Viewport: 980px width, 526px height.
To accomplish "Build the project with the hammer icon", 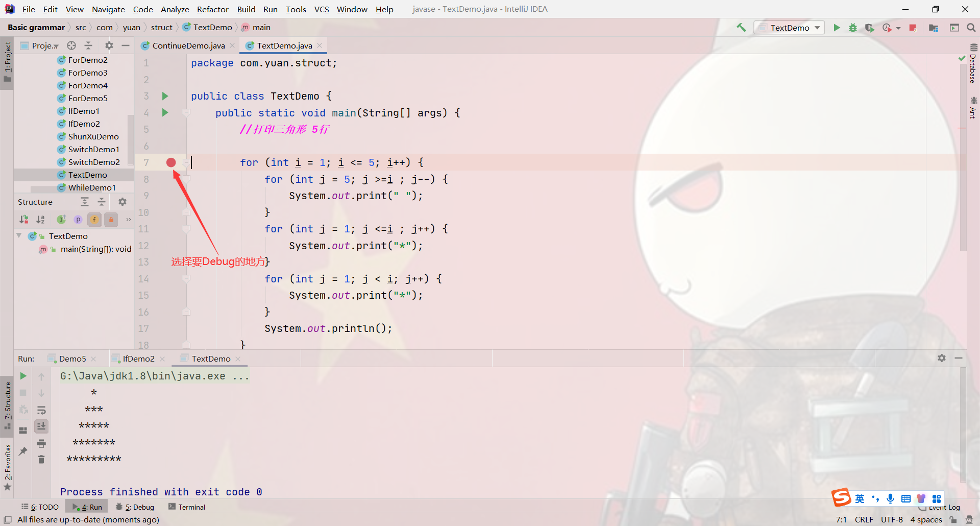I will point(741,28).
